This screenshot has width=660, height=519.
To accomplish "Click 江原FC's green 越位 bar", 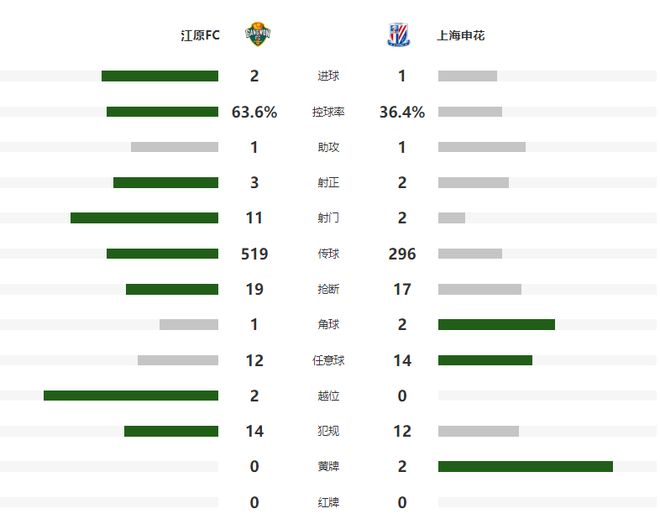I will pos(131,396).
